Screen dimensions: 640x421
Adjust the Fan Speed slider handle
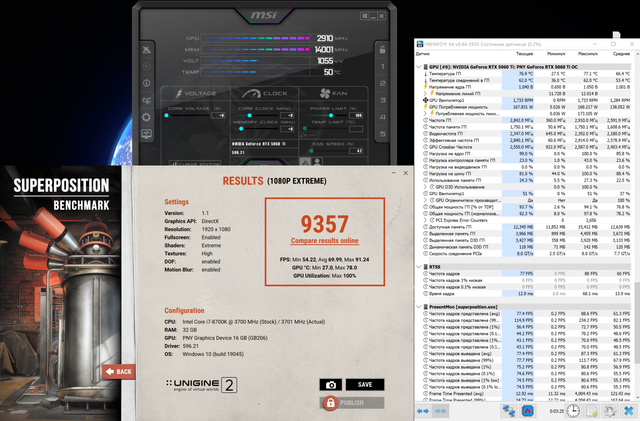pyautogui.click(x=311, y=151)
